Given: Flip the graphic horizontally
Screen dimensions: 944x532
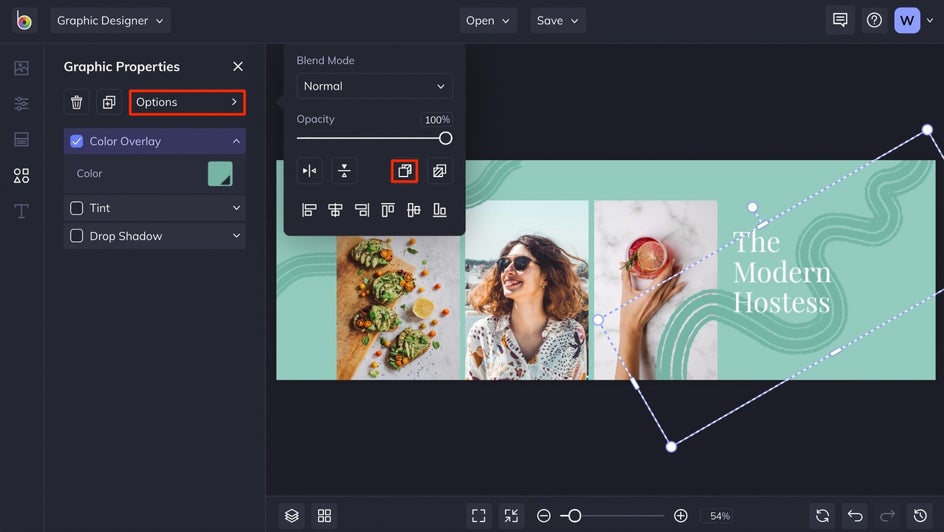Looking at the screenshot, I should 310,171.
